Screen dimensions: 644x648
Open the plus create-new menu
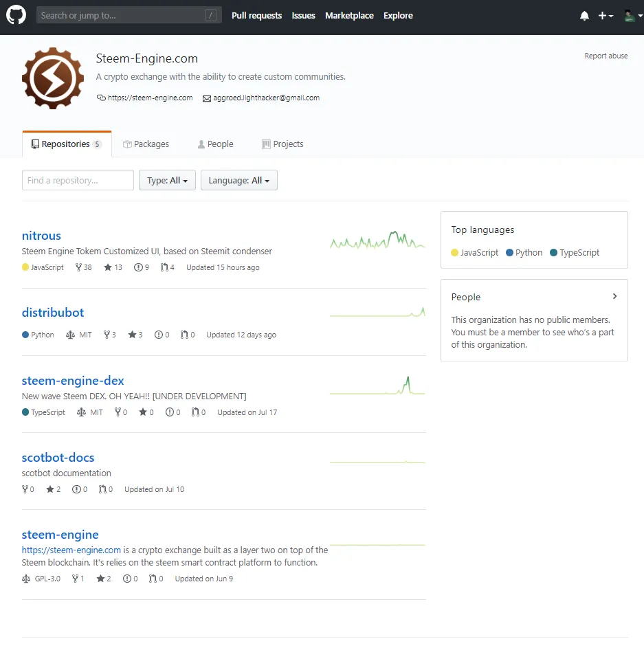pos(606,16)
